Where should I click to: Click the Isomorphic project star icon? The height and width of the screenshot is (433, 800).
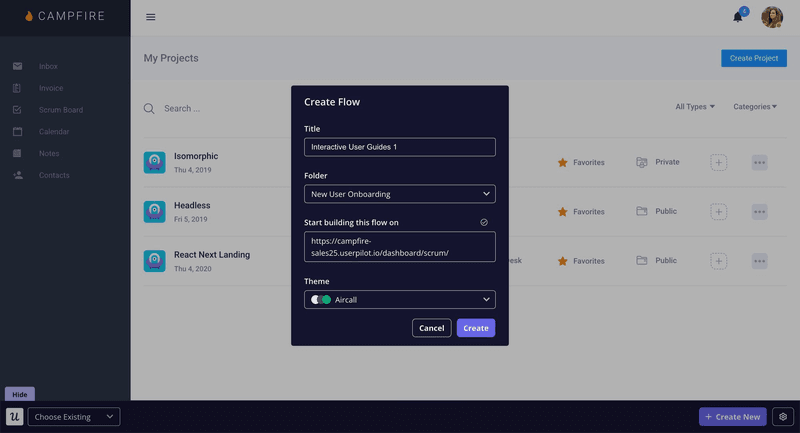pos(562,162)
